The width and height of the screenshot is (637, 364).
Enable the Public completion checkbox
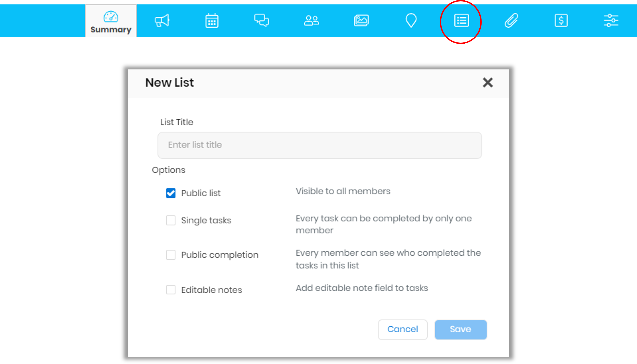[171, 255]
